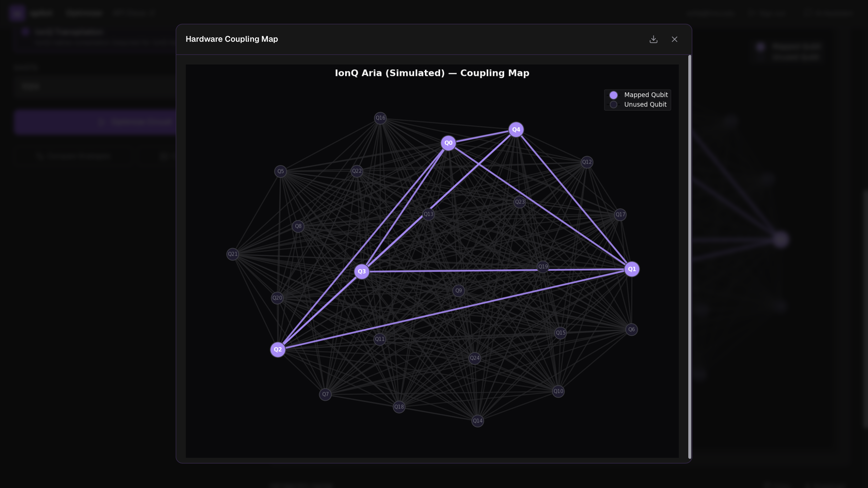This screenshot has height=488, width=868.
Task: Click unused qubit node Q24
Action: [x=474, y=358]
